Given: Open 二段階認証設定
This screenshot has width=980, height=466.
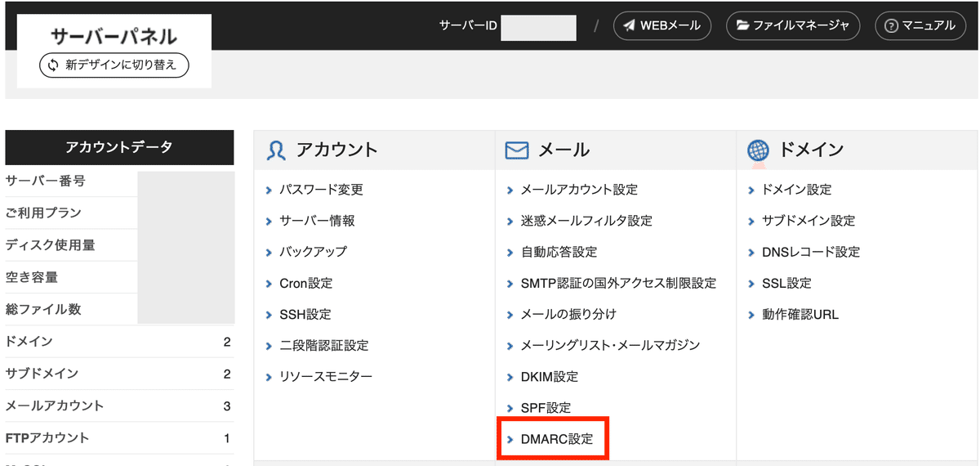Looking at the screenshot, I should [x=324, y=345].
